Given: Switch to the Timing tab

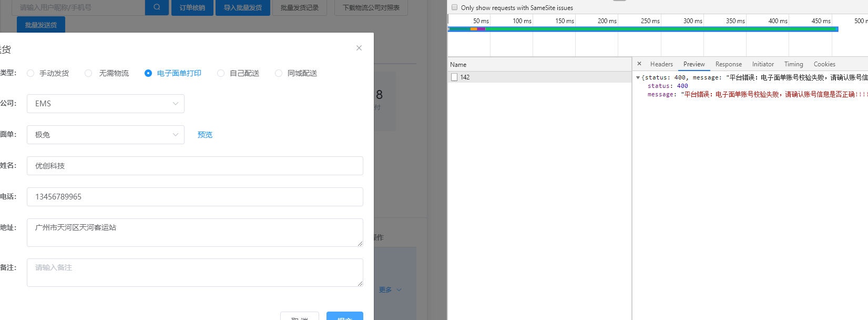Looking at the screenshot, I should (794, 64).
